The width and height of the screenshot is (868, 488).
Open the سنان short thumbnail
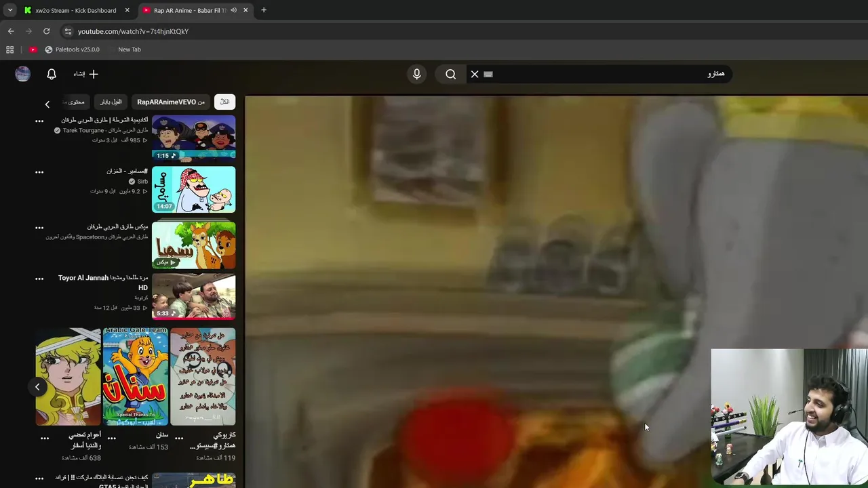coord(136,377)
